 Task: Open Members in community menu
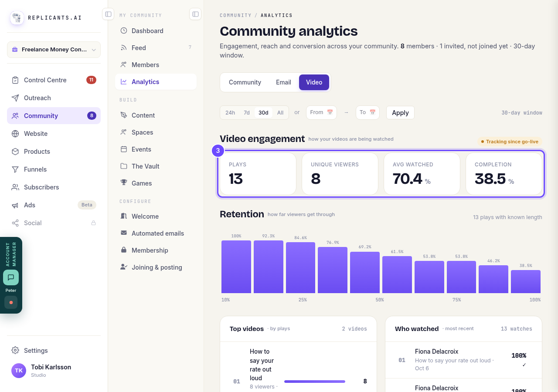click(x=156, y=65)
